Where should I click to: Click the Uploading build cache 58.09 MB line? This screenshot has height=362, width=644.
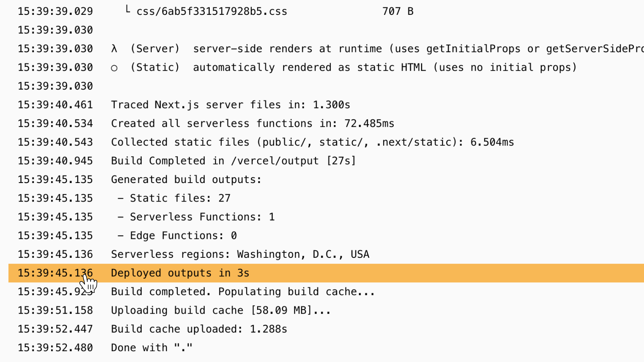click(221, 311)
